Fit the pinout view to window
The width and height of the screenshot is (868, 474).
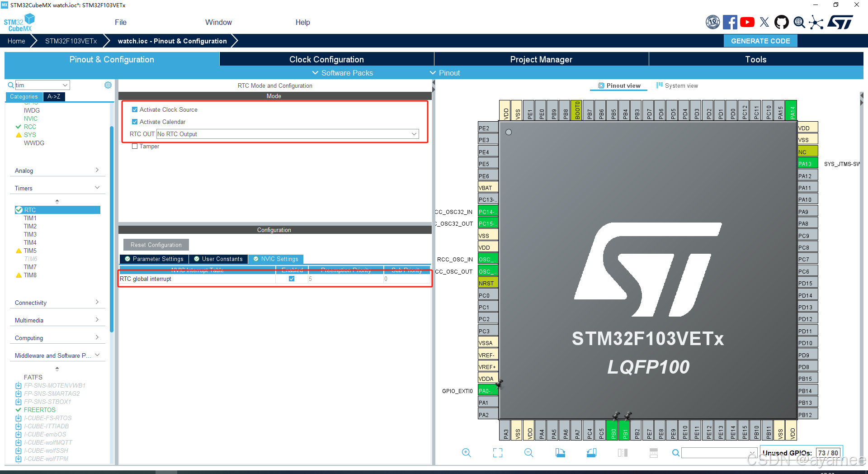point(498,453)
